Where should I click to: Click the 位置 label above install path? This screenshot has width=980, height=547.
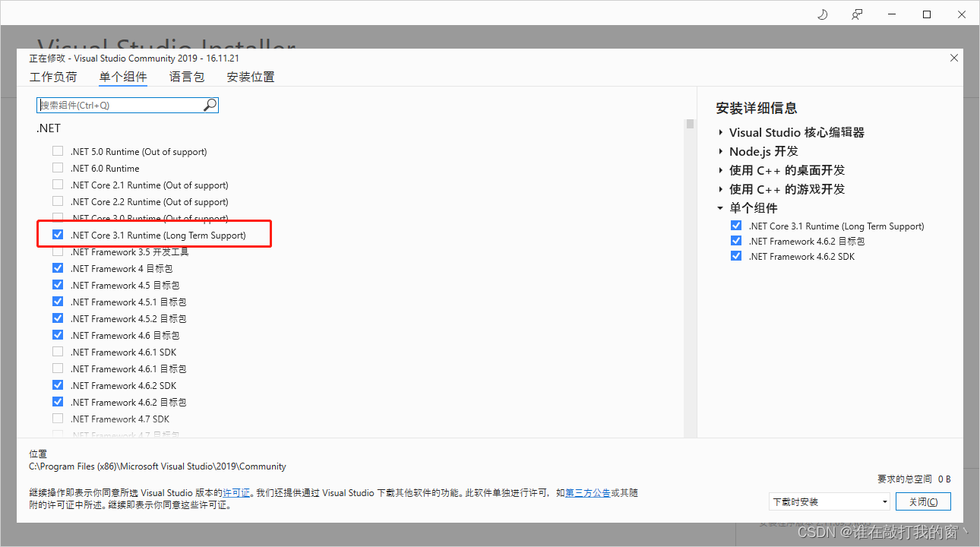(x=38, y=454)
